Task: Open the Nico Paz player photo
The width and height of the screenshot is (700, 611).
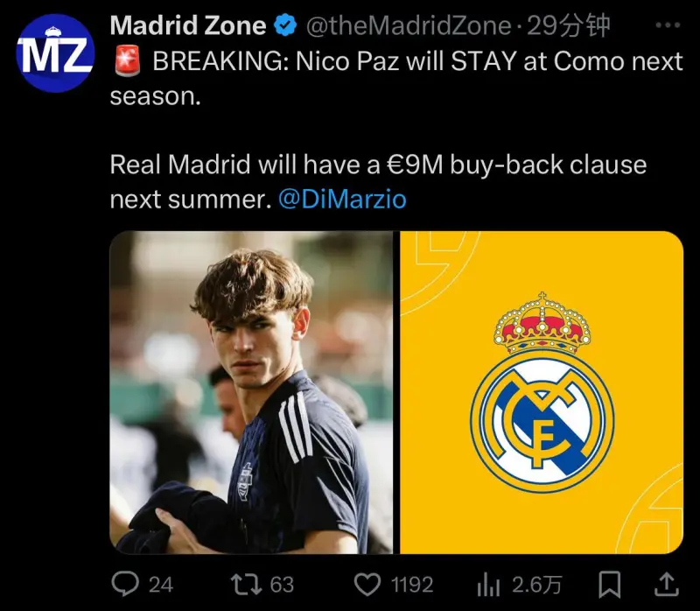Action: click(x=251, y=392)
